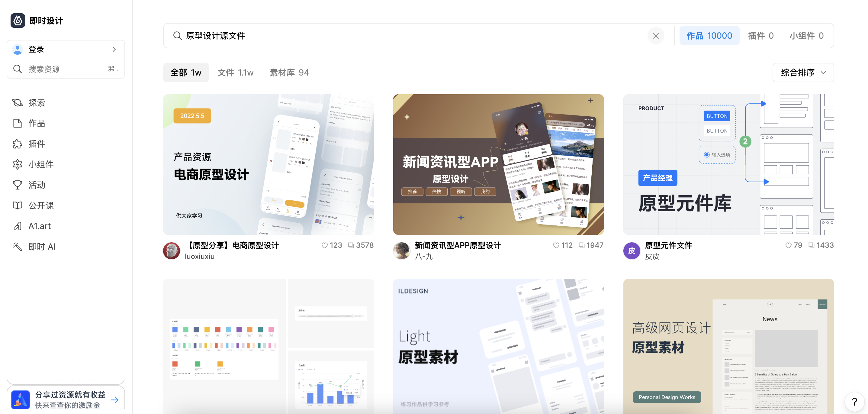Open the 插件 sidebar item
The height and width of the screenshot is (414, 868).
(37, 144)
